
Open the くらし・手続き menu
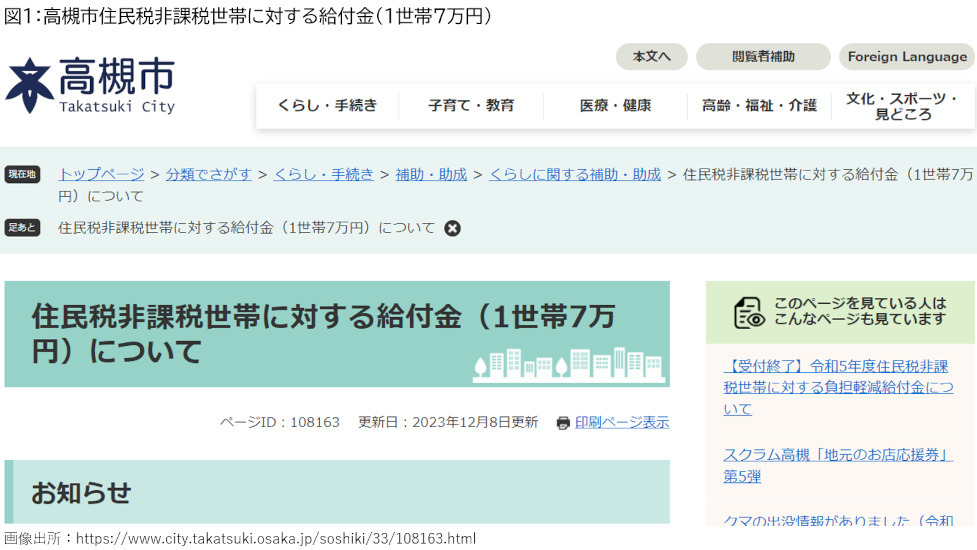coord(327,106)
